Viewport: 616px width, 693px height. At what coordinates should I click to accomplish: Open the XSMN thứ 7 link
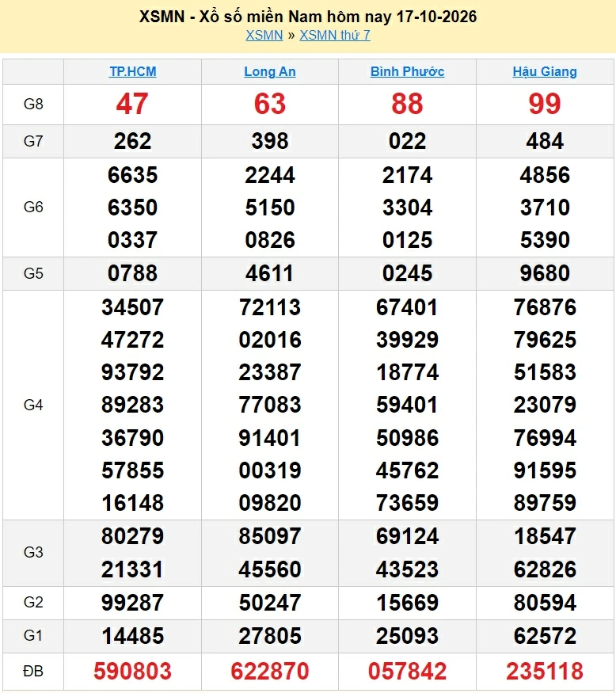[335, 35]
